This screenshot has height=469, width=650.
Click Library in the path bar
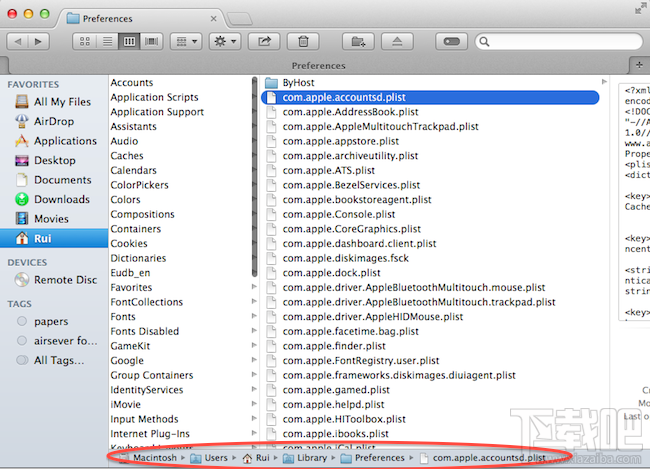(306, 458)
